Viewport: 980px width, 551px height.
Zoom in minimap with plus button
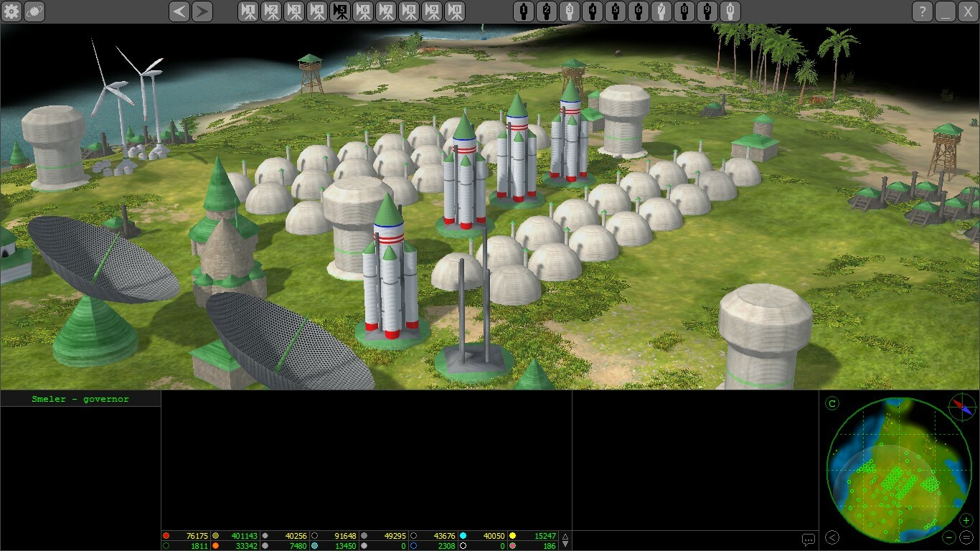[x=966, y=520]
